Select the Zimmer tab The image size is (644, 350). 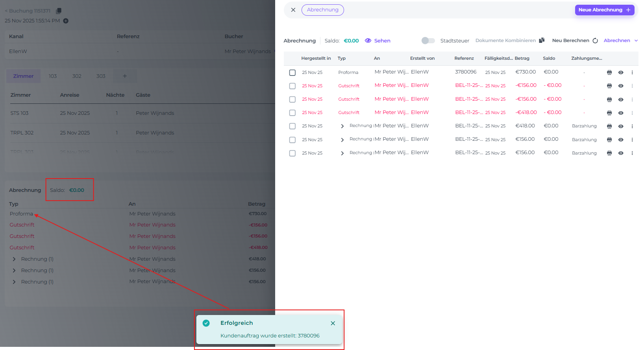point(23,76)
